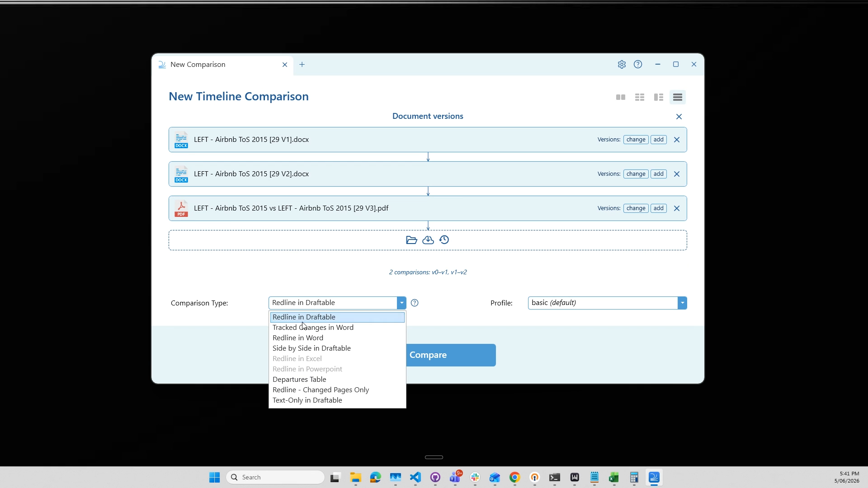Select the two-panel side-by-side layout icon
The image size is (868, 488).
click(621, 97)
